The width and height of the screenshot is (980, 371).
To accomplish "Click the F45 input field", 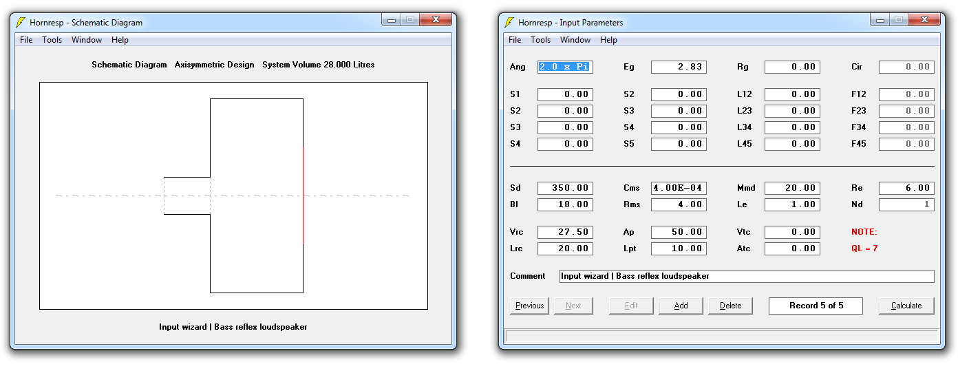I will coord(906,144).
